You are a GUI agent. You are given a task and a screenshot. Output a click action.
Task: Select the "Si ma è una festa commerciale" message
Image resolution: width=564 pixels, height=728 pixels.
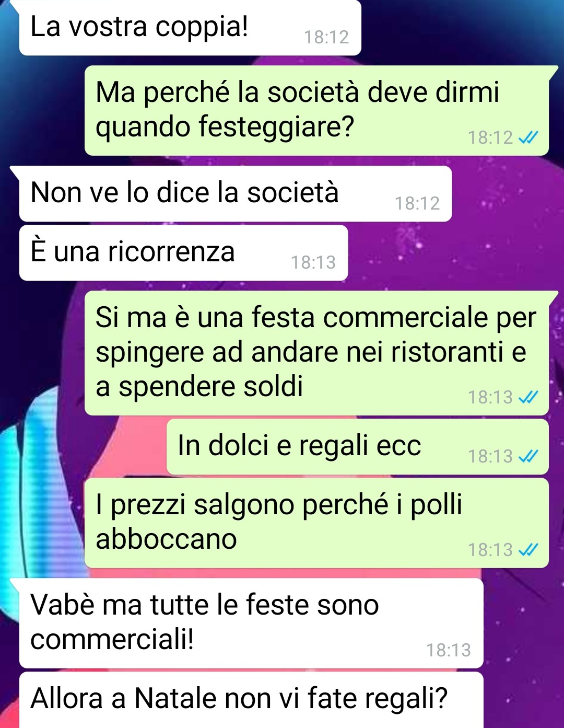[x=316, y=353]
